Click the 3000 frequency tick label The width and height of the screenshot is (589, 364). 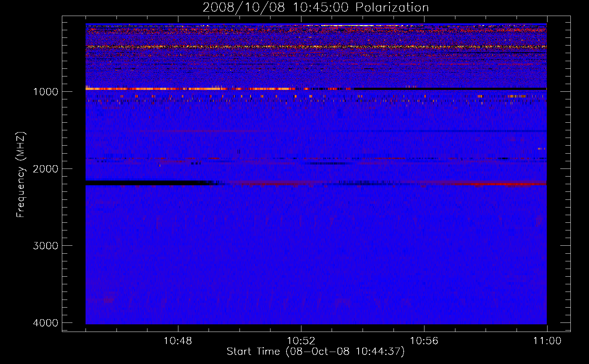coord(46,246)
